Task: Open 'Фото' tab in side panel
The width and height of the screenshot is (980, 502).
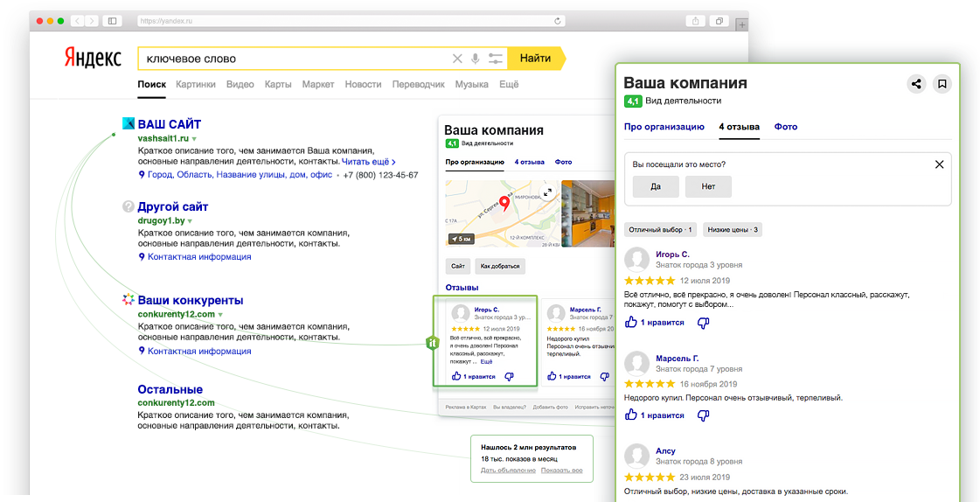Action: [786, 127]
